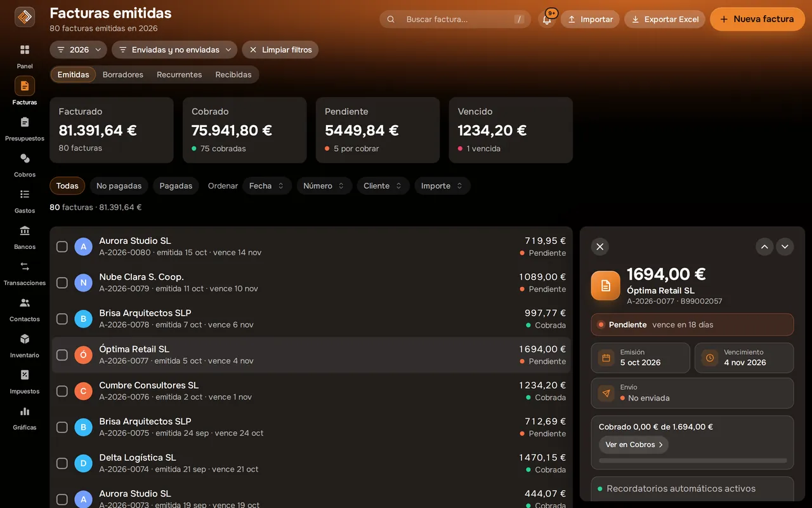Sort invoices by Número
The image size is (812, 508).
324,186
